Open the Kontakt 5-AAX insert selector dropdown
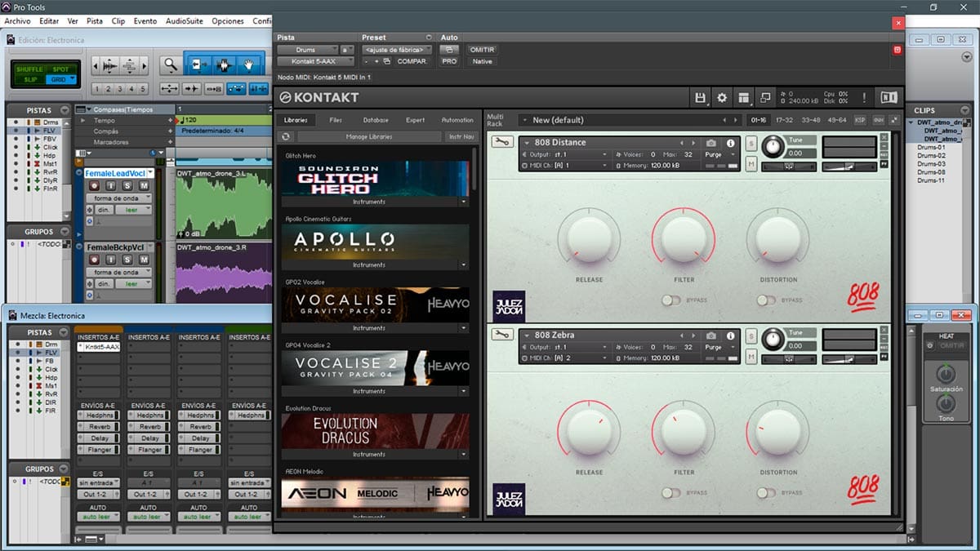 (316, 61)
